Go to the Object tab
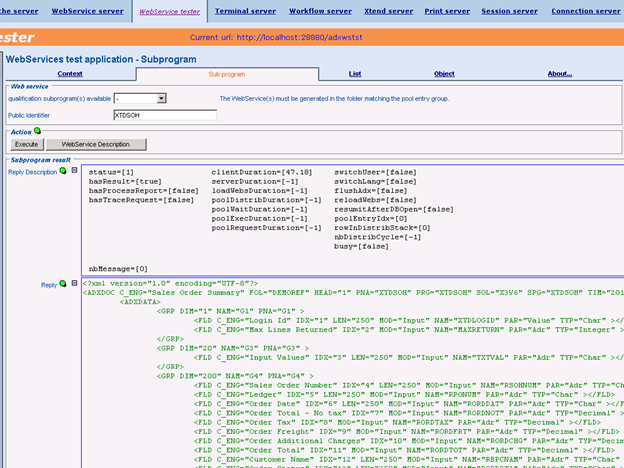624x468 pixels. click(444, 74)
